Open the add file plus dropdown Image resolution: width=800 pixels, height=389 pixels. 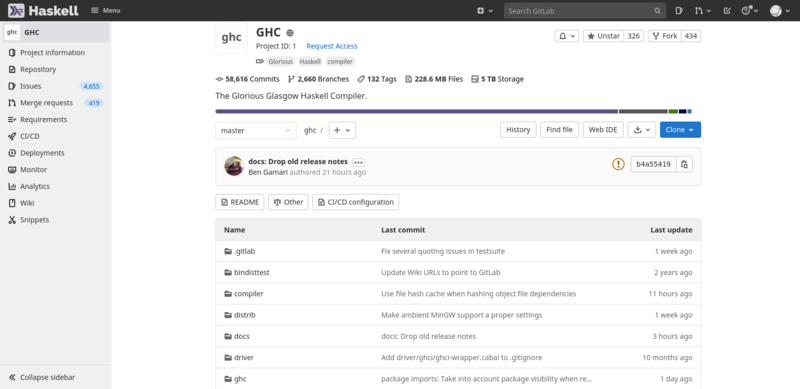click(x=342, y=130)
